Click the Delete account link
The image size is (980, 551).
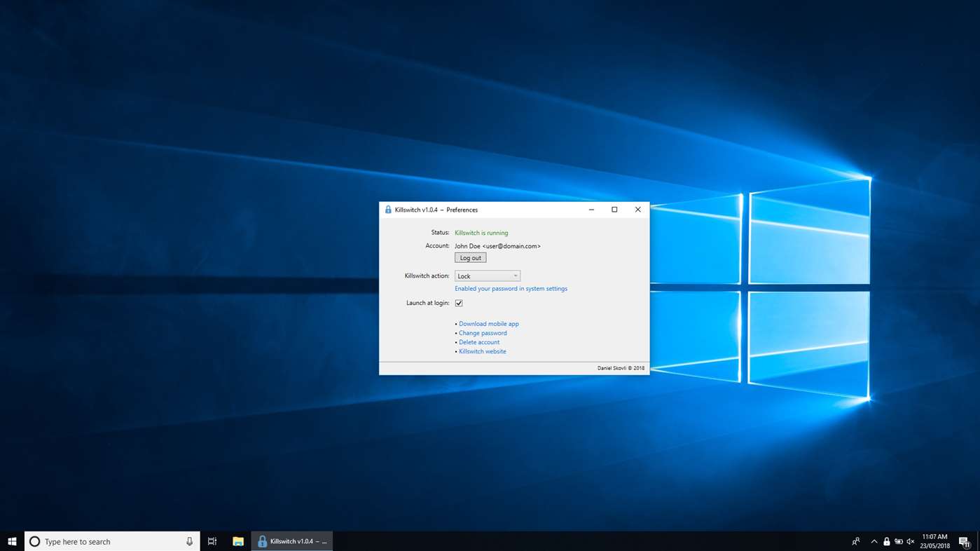[x=479, y=342]
